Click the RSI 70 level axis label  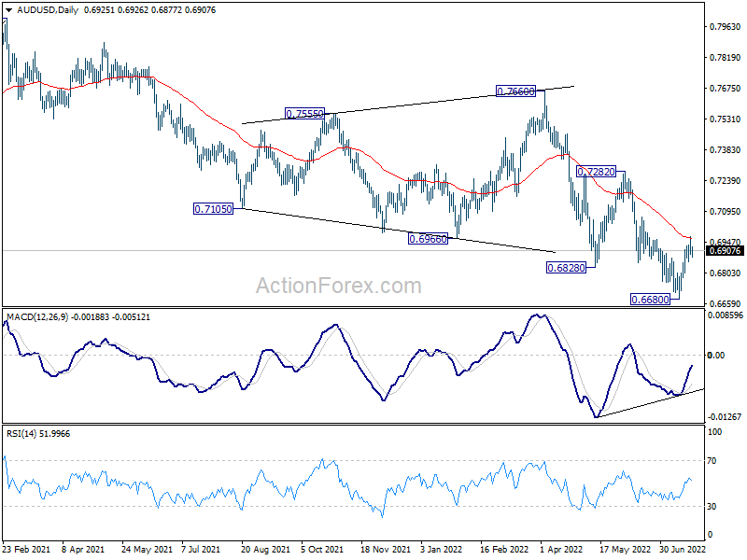pos(712,461)
